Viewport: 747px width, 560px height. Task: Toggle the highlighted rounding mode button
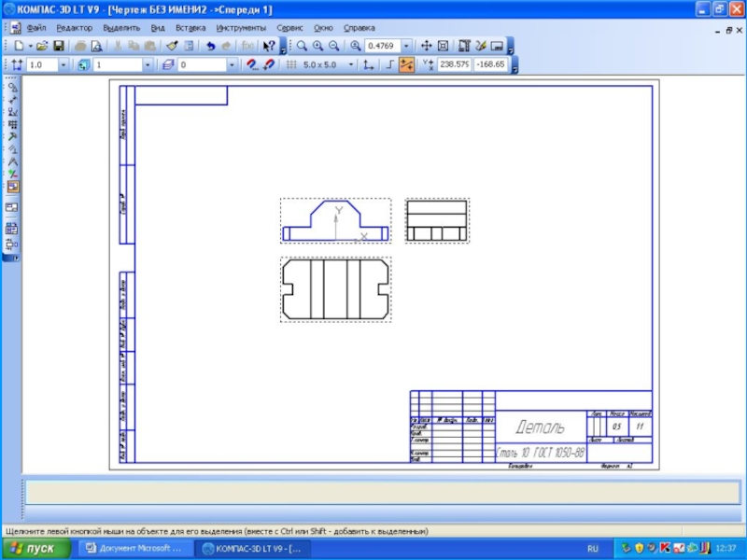pyautogui.click(x=406, y=65)
